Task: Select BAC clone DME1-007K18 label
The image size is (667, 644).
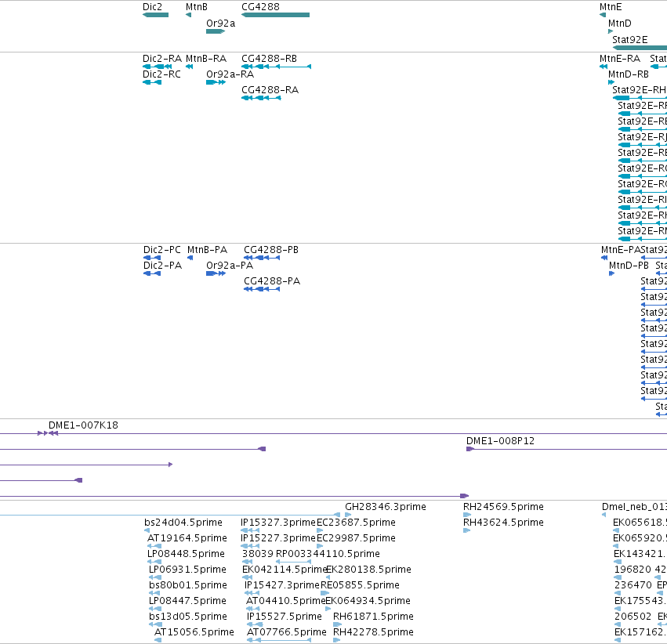Action: click(x=83, y=425)
